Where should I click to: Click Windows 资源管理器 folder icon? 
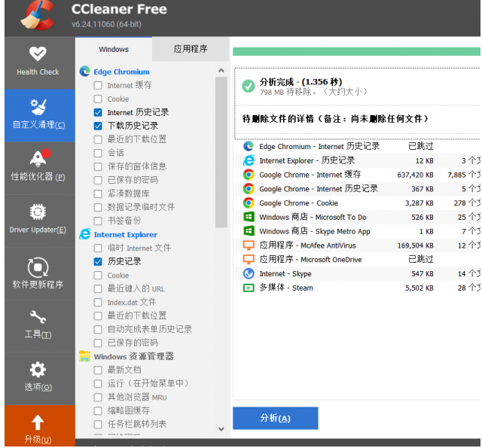pyautogui.click(x=84, y=356)
